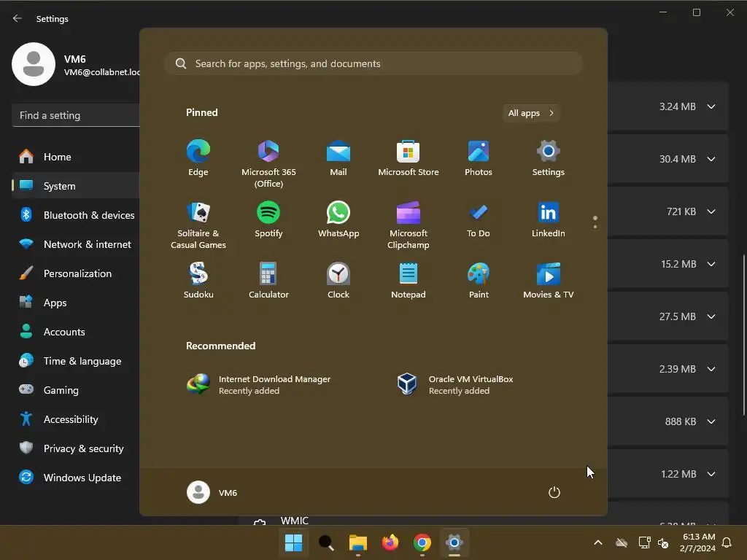Screen dimensions: 747x560
Task: Open Microsoft Store from Start menu
Action: pyautogui.click(x=409, y=158)
